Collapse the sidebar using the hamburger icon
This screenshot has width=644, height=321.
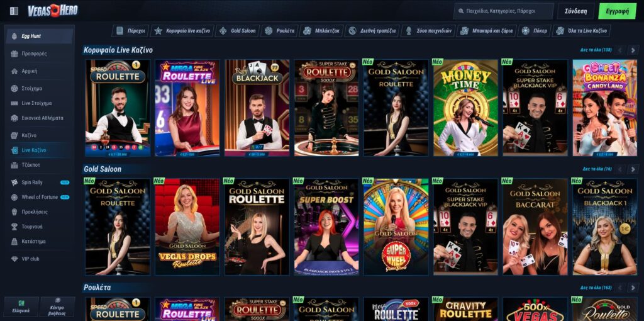(14, 11)
